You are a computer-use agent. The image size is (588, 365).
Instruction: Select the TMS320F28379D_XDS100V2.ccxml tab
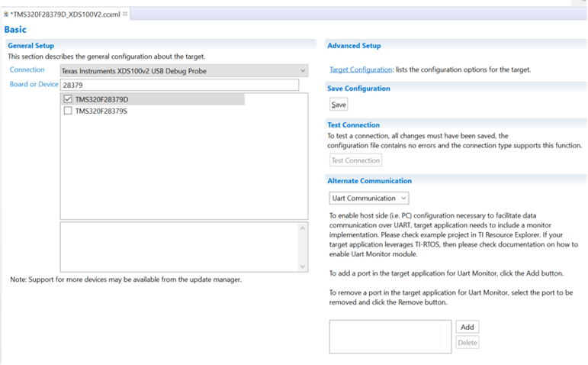pos(65,15)
